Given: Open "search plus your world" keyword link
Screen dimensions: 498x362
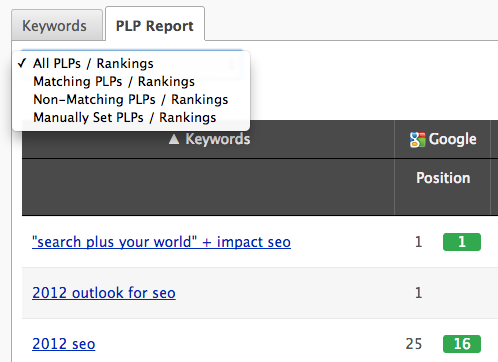Looking at the screenshot, I should pos(161,242).
